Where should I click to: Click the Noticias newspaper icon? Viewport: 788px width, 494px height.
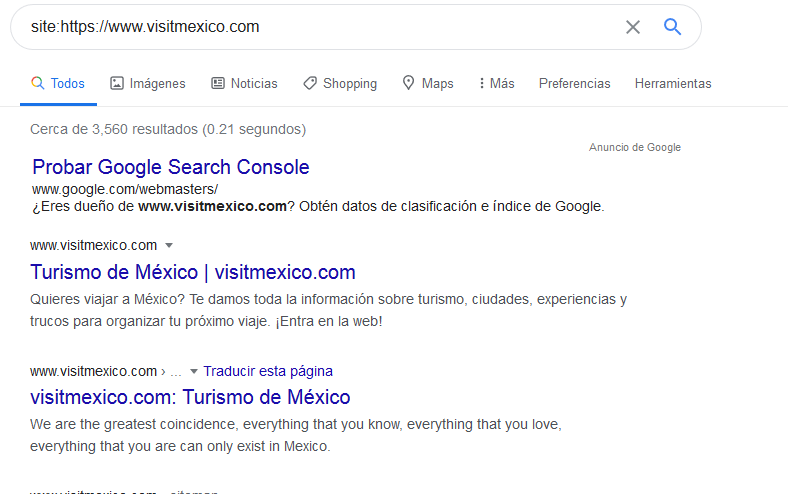click(x=218, y=83)
